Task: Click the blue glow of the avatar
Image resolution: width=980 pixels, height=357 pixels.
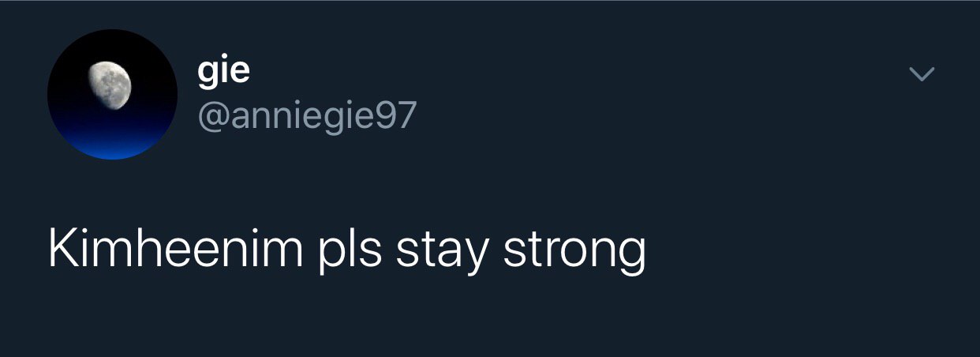Action: click(112, 145)
